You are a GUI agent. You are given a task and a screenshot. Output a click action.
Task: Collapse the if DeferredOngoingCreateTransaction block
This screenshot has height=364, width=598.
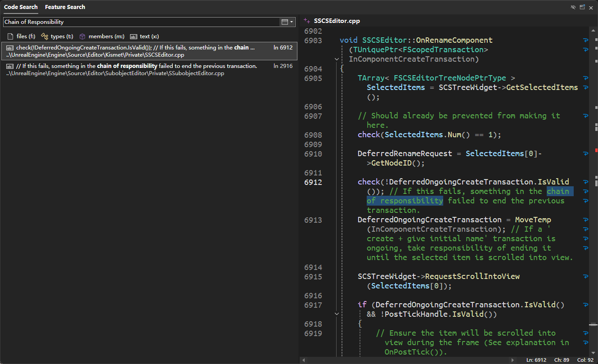[x=337, y=314]
